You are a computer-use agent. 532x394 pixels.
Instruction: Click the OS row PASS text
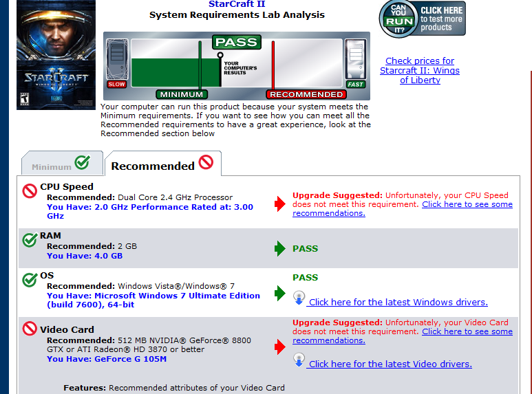coord(305,277)
